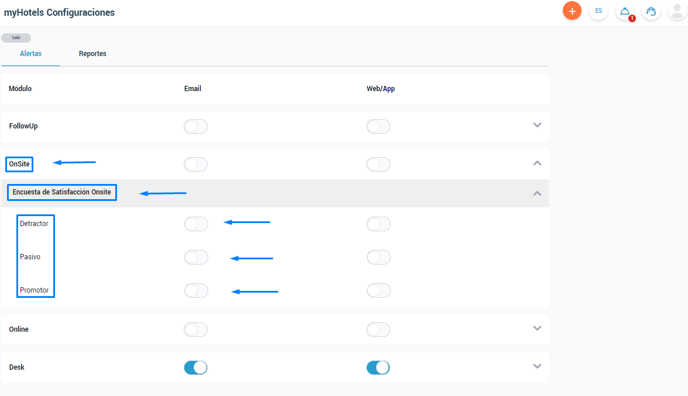The height and width of the screenshot is (396, 688).
Task: Click the orange plus add button
Action: pyautogui.click(x=572, y=11)
